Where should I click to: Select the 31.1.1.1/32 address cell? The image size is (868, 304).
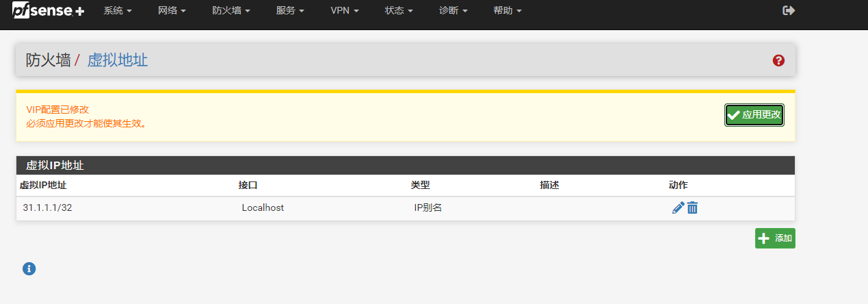tap(47, 208)
